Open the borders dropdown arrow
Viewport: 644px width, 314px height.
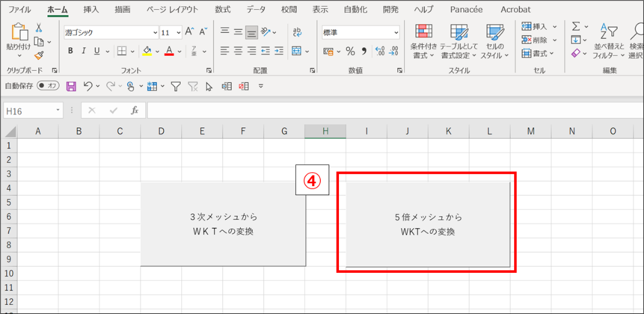pos(132,52)
